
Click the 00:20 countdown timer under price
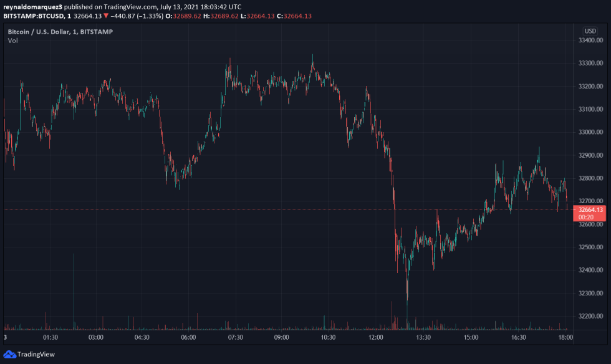pyautogui.click(x=590, y=218)
